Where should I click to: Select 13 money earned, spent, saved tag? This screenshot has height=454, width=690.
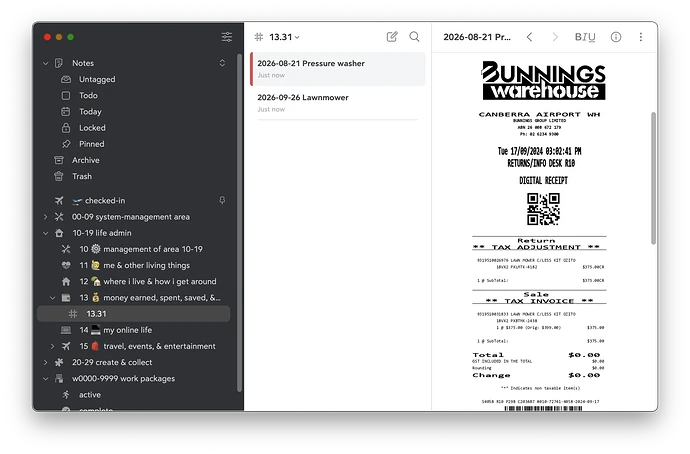(x=150, y=298)
